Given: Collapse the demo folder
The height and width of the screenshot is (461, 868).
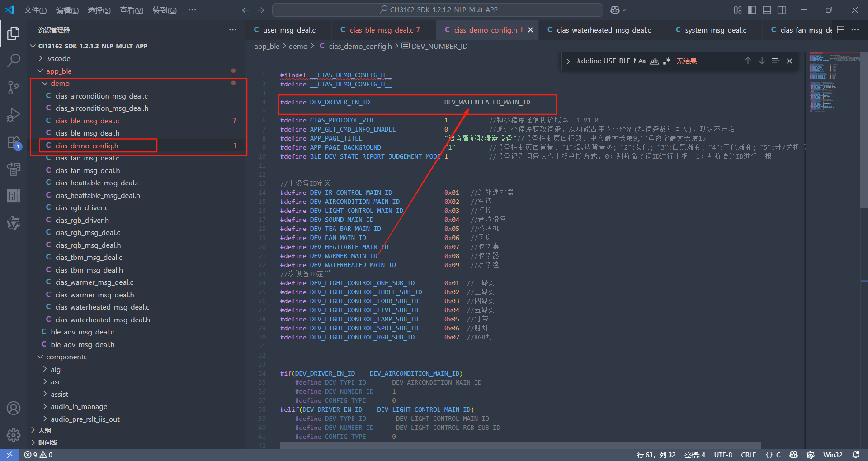Looking at the screenshot, I should (x=60, y=84).
